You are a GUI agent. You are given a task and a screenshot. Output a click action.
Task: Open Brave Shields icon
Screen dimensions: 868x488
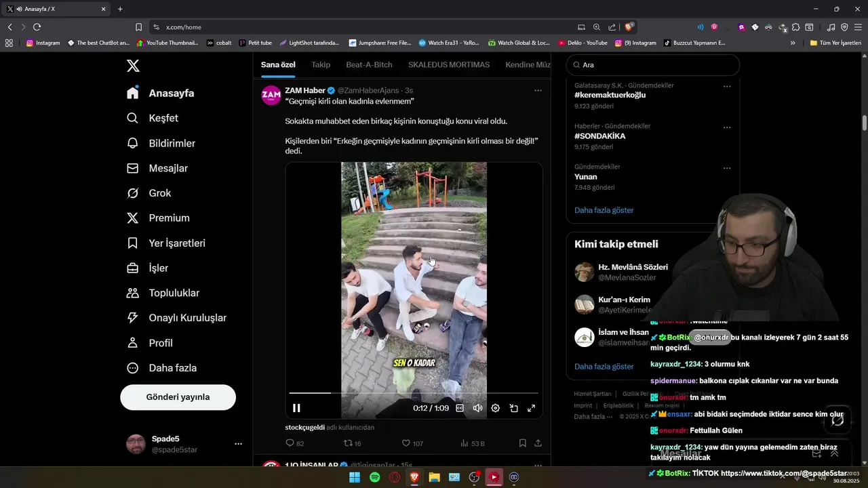pos(629,27)
